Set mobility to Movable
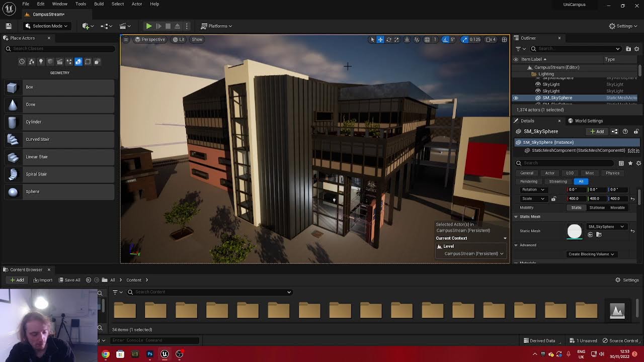The image size is (644, 362). 617,208
